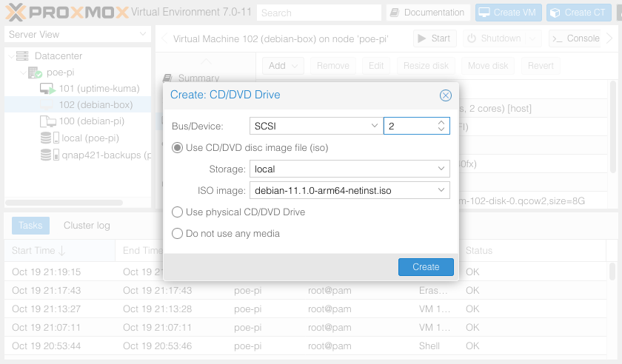The width and height of the screenshot is (622, 364).
Task: Select Use physical CD/DVD Drive option
Action: pos(177,212)
